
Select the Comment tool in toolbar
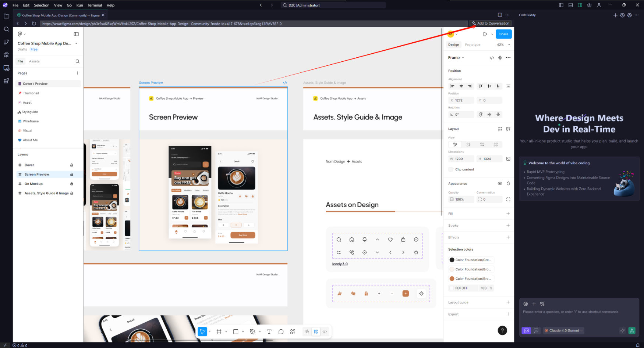pos(281,331)
